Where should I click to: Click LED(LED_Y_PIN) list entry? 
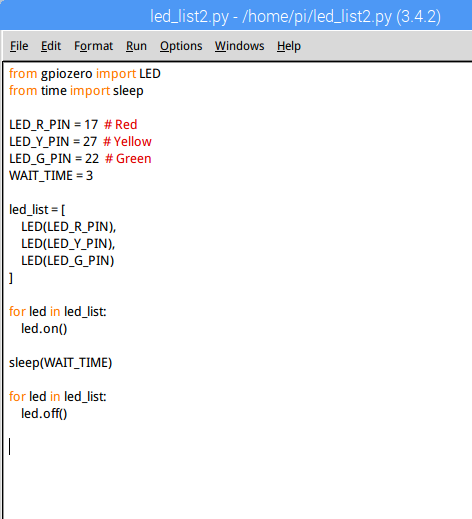click(68, 244)
